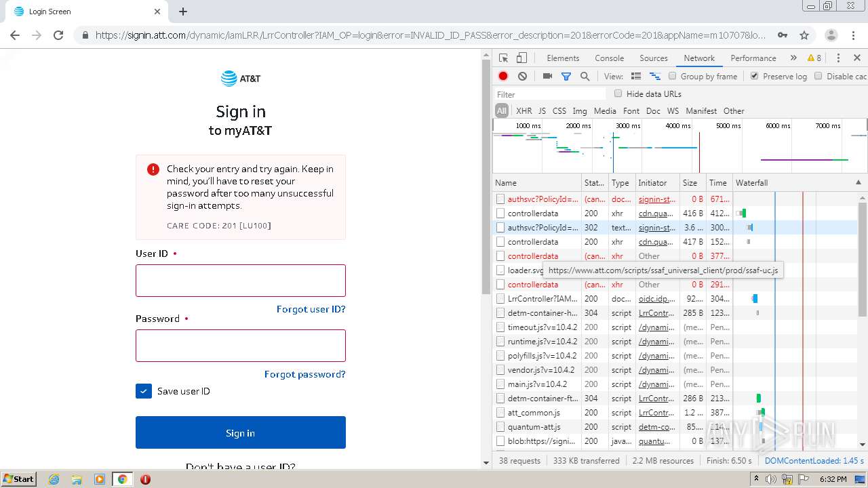Toggle the network filter funnel icon
Screen dimensions: 868x488
coord(566,77)
